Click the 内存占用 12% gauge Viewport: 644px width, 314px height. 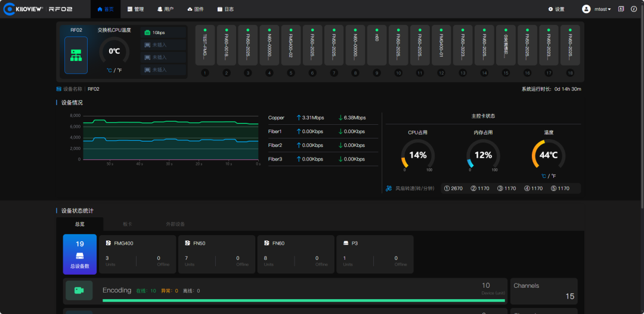click(483, 155)
